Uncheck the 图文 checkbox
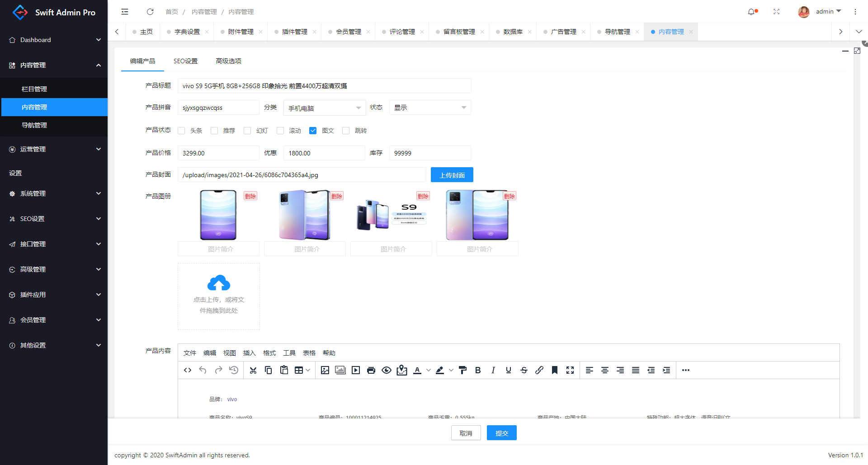 [313, 131]
